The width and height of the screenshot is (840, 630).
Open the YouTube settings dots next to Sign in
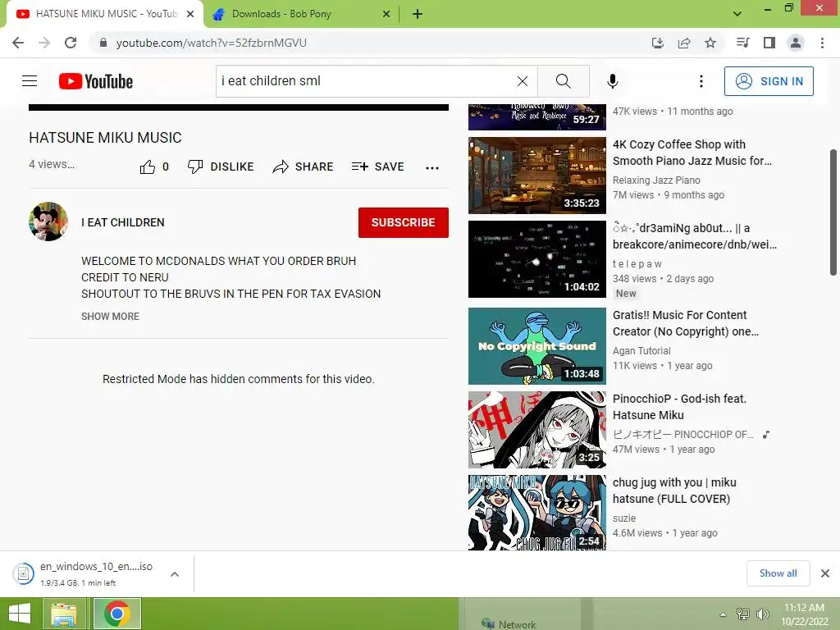tap(701, 81)
